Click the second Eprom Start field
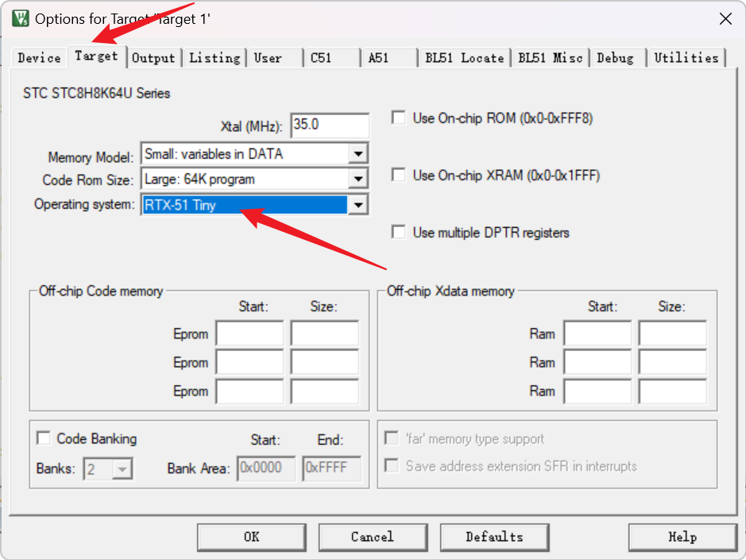Screen dimensions: 746x560 pos(249,362)
